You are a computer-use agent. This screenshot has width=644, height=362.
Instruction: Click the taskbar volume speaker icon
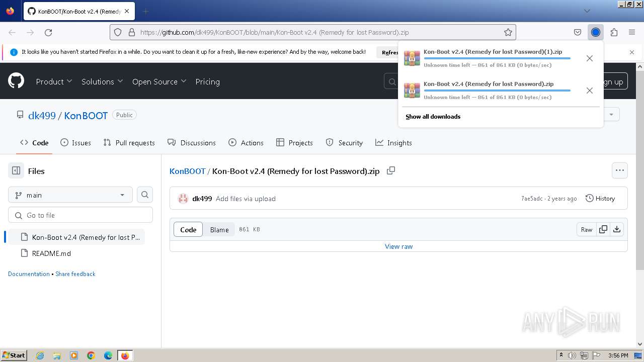click(572, 355)
